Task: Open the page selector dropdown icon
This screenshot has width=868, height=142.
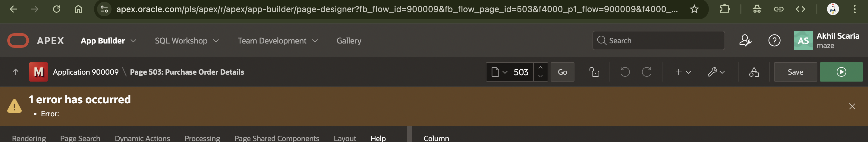Action: point(499,72)
